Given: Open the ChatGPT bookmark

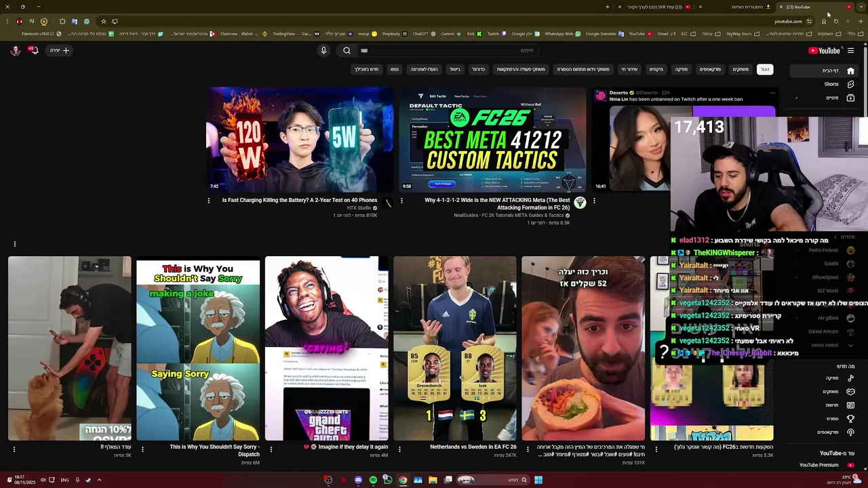Looking at the screenshot, I should coord(424,33).
